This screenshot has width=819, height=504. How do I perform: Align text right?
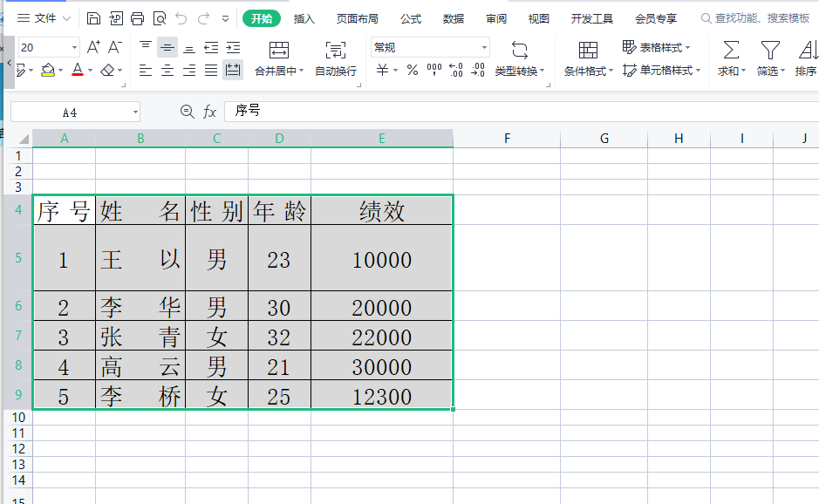[x=189, y=70]
